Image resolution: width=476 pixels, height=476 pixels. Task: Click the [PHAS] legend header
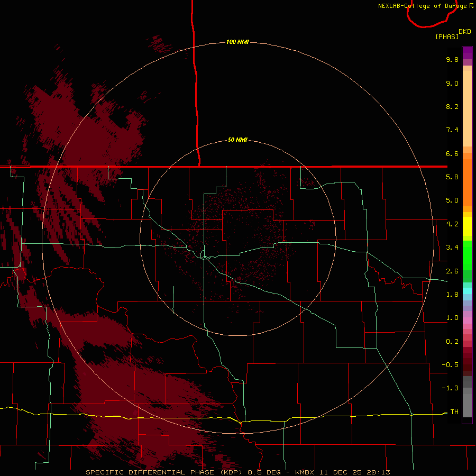coord(447,36)
